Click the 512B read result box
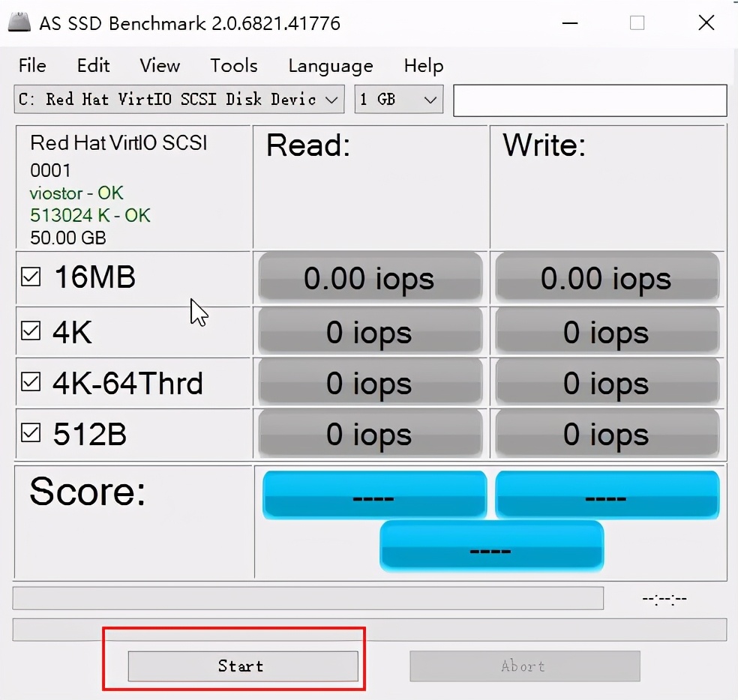This screenshot has width=738, height=700. (x=370, y=433)
